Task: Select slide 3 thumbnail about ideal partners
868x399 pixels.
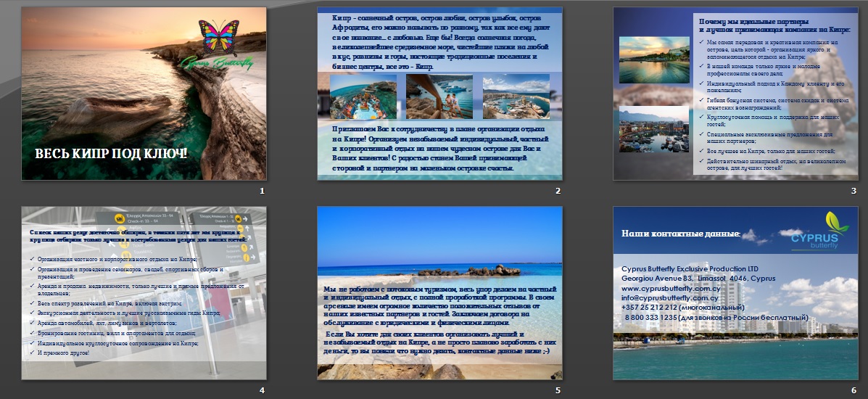Action: 736,93
